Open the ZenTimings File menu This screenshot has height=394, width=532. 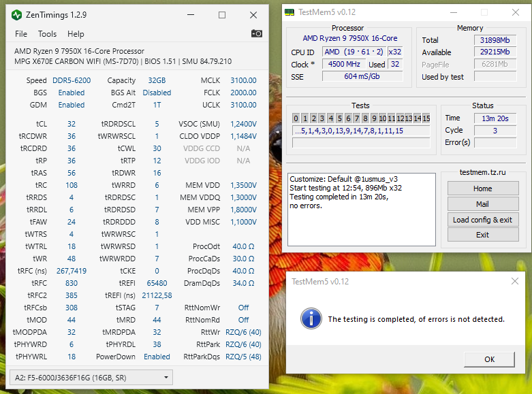click(21, 34)
